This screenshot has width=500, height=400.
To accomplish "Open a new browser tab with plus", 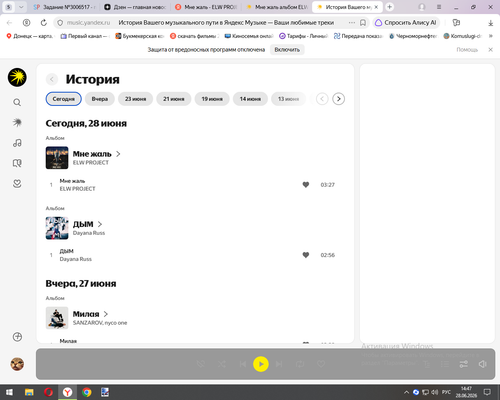I will click(x=389, y=7).
